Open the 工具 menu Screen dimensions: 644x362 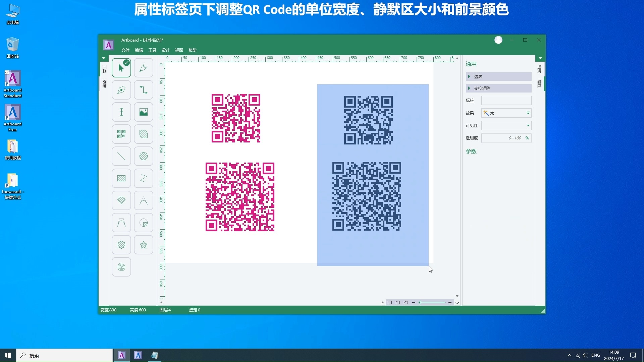pyautogui.click(x=152, y=50)
